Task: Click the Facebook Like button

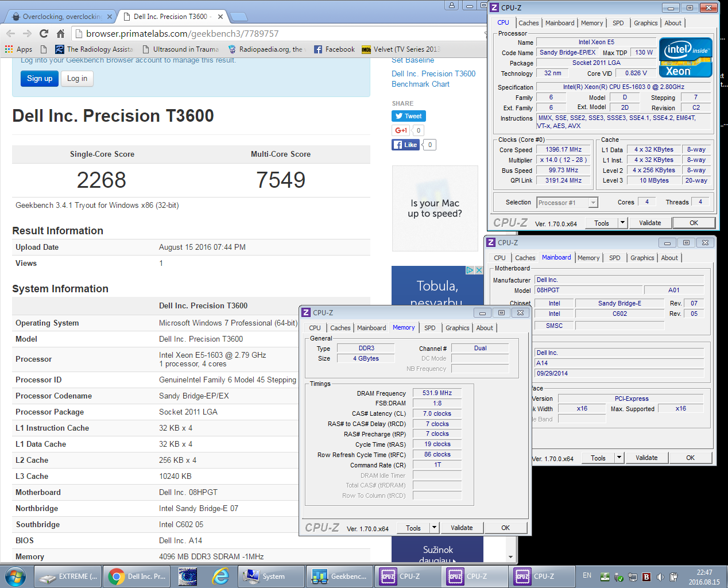Action: click(405, 145)
